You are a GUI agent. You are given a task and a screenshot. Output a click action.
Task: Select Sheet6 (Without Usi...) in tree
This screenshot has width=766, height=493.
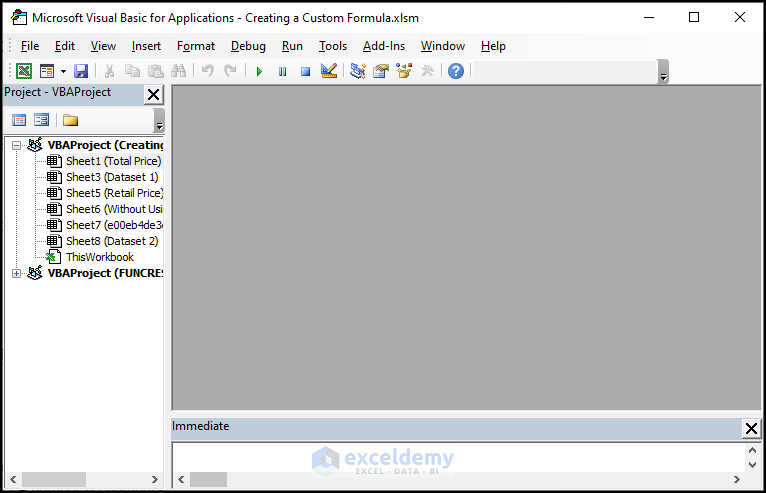[114, 209]
